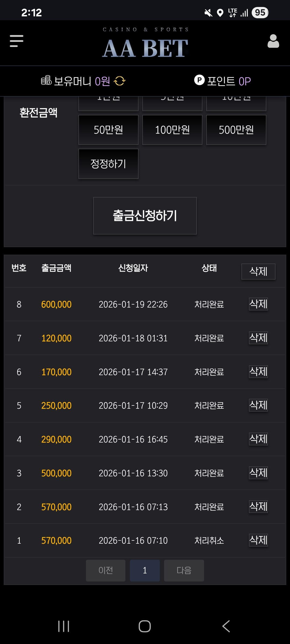Screen dimensions: 290x644
Task: Open Android recent apps icon
Action: (x=64, y=626)
